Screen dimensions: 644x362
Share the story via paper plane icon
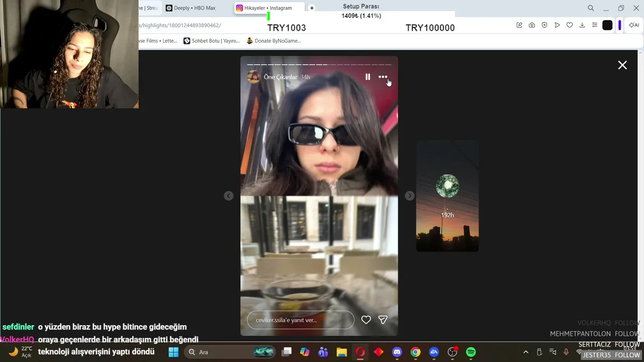[x=383, y=320]
